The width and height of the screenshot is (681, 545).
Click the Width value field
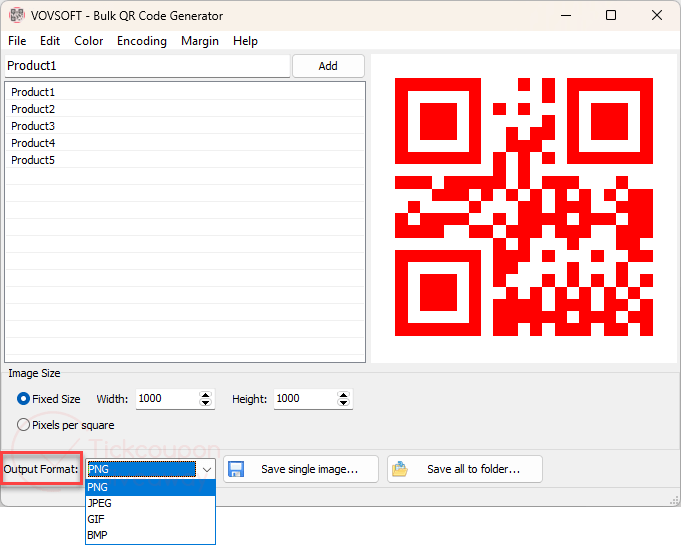(x=167, y=399)
